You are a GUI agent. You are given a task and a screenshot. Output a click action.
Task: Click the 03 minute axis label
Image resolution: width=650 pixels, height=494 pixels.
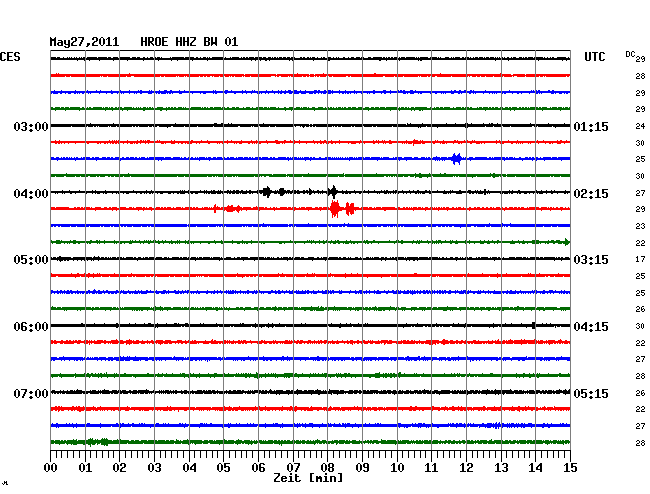(x=155, y=468)
